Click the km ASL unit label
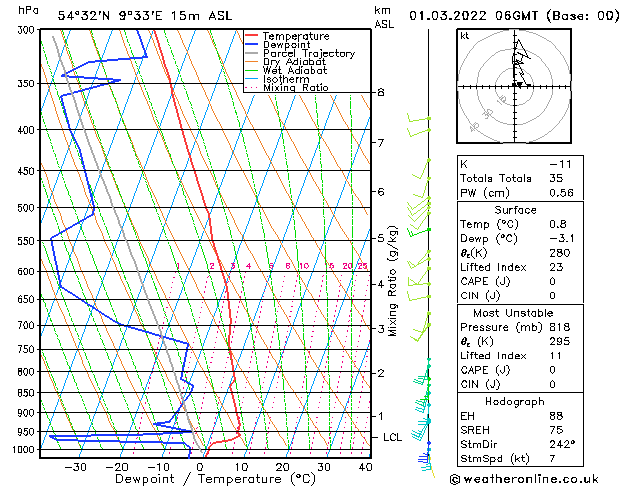This screenshot has width=629, height=486. coord(384,17)
